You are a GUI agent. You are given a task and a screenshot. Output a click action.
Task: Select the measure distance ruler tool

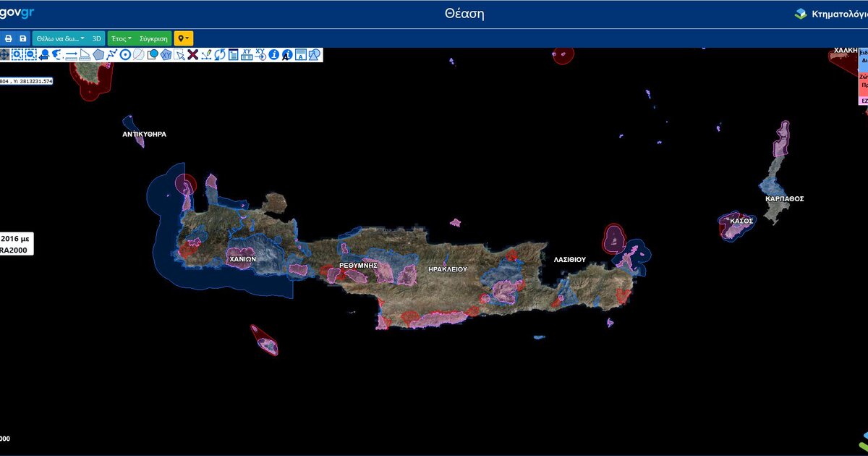pos(71,54)
